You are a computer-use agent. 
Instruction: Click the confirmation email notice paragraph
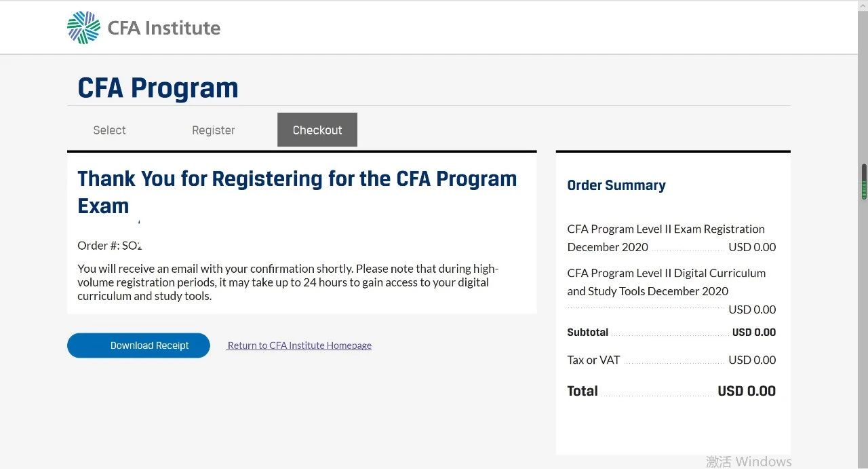pos(288,282)
